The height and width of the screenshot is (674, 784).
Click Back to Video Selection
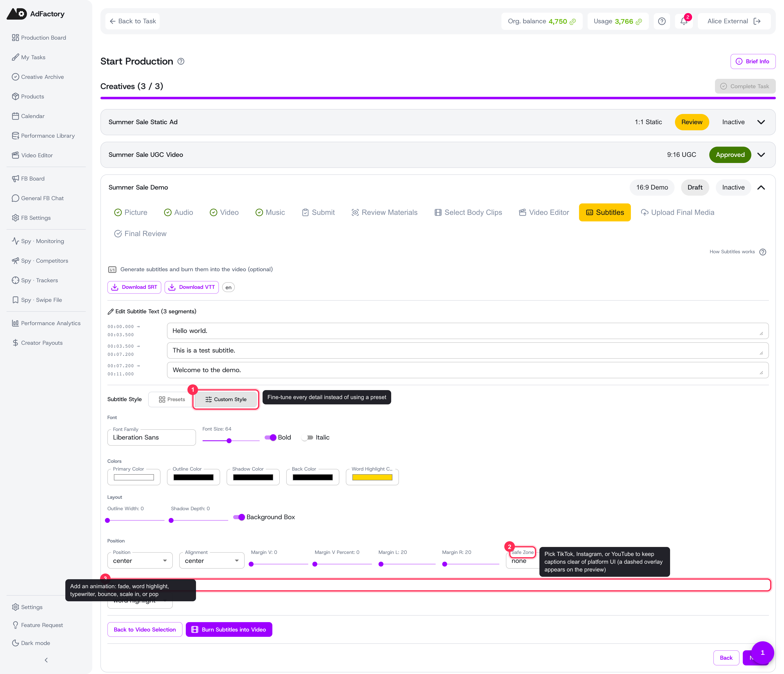tap(145, 630)
